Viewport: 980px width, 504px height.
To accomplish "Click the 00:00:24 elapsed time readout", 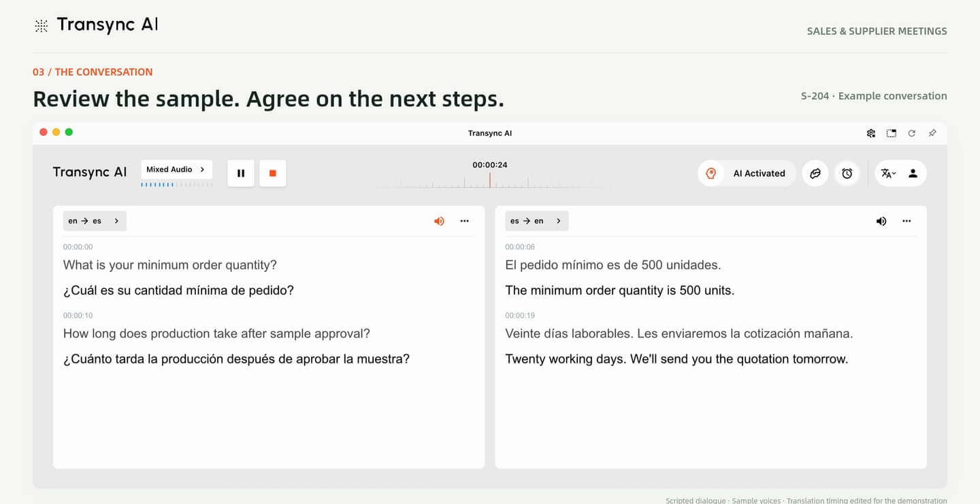I will pyautogui.click(x=490, y=165).
